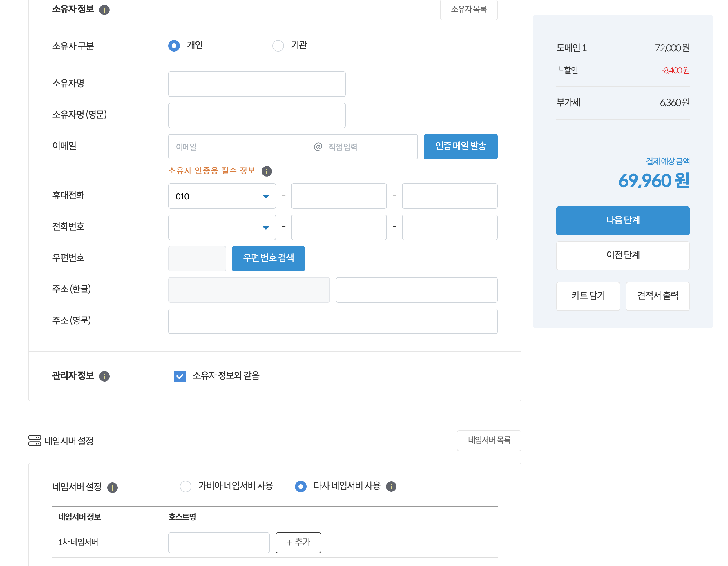The width and height of the screenshot is (728, 566).
Task: Choose 가비아 네임서버 사용 option
Action: click(x=186, y=487)
